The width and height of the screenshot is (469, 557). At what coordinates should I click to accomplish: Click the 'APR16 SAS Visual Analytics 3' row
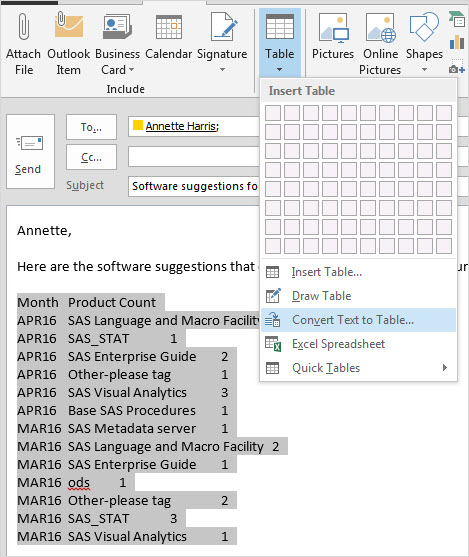(123, 393)
